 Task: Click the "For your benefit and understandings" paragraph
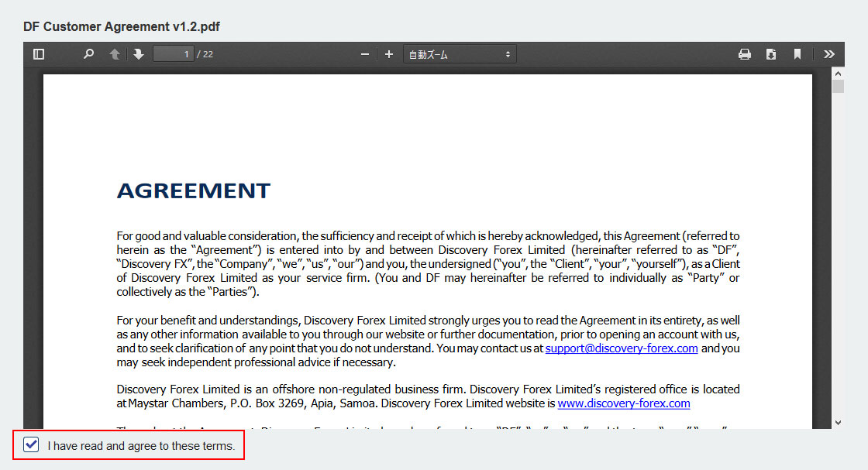point(428,341)
